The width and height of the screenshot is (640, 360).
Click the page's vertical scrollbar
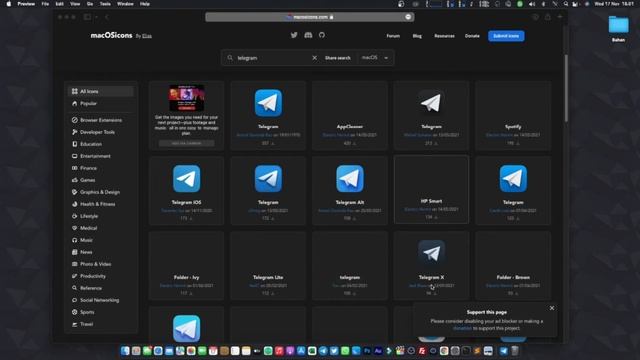tap(566, 88)
